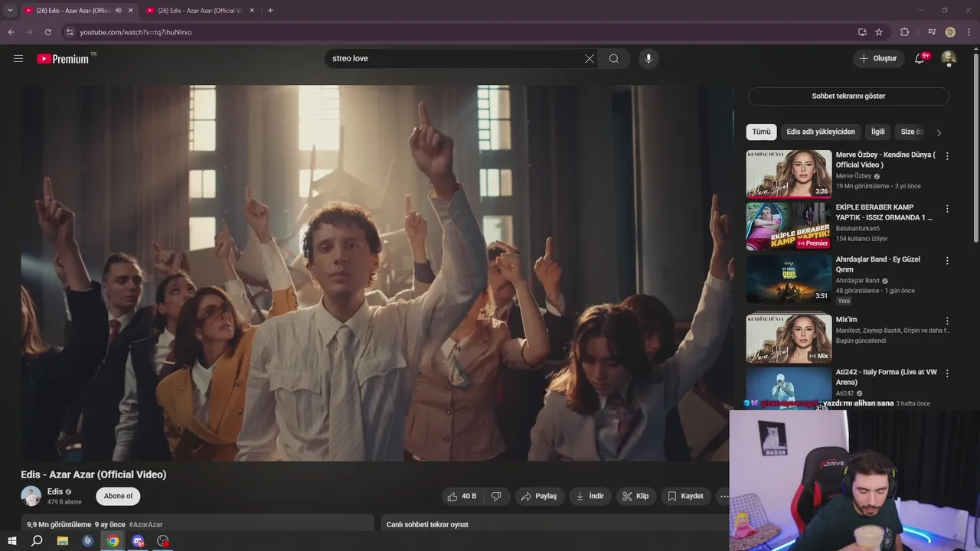Open Edis channel avatar
Image resolution: width=980 pixels, height=551 pixels.
[x=31, y=496]
